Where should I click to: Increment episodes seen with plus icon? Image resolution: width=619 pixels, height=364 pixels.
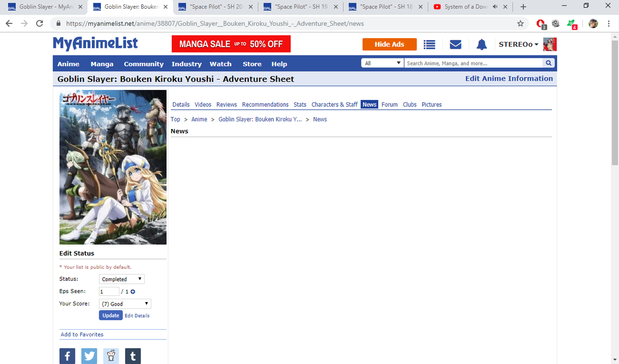(x=133, y=291)
